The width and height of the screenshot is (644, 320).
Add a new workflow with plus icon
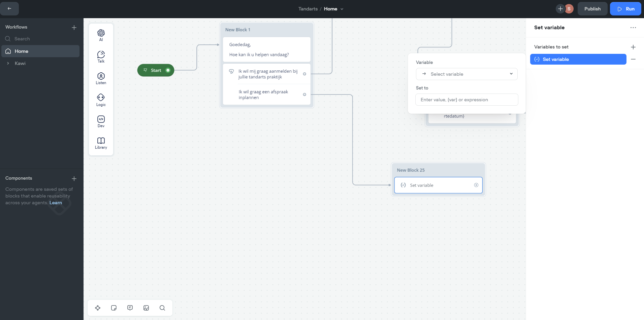[x=74, y=28]
